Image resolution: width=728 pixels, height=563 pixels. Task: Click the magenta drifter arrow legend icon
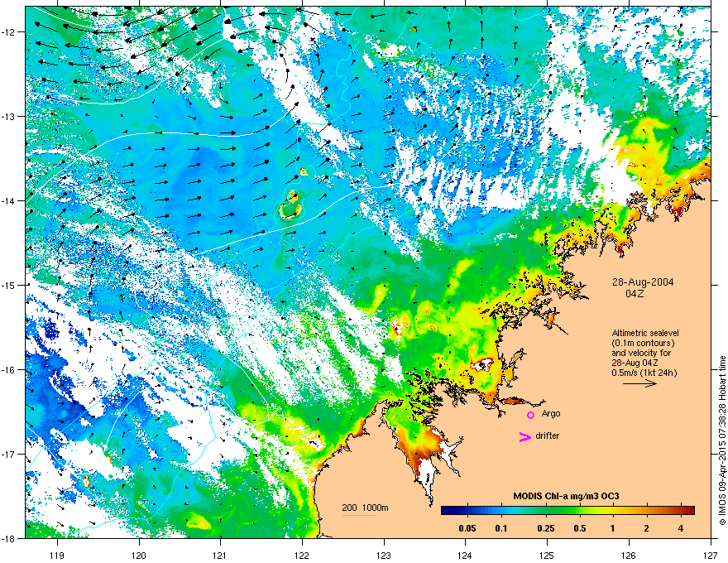[x=524, y=436]
